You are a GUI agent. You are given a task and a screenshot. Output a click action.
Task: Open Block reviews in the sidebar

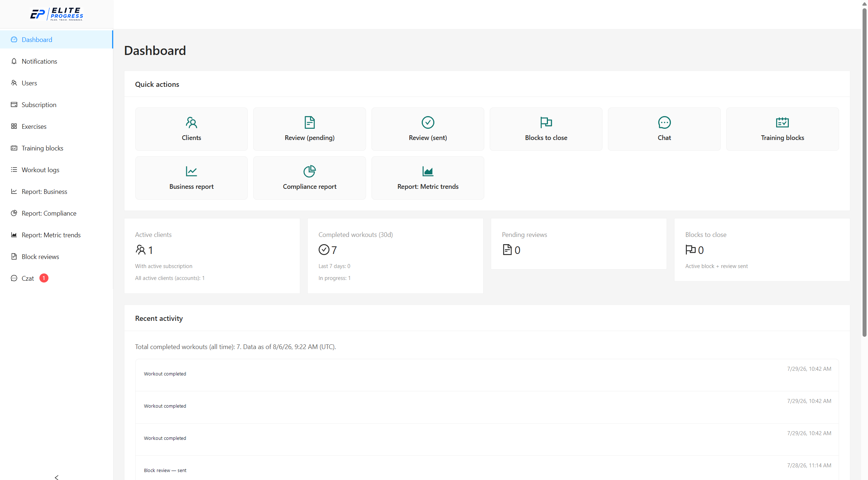[56, 256]
